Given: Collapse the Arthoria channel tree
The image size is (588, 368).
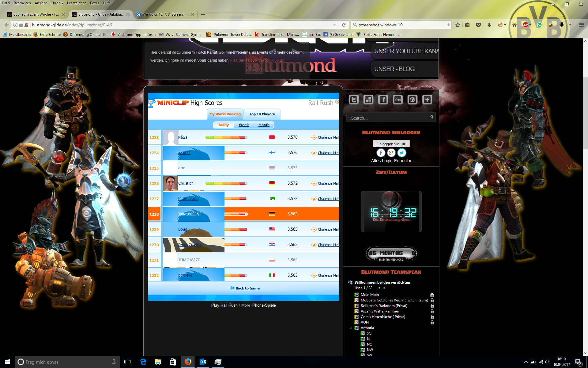Looking at the screenshot, I should click(x=351, y=328).
